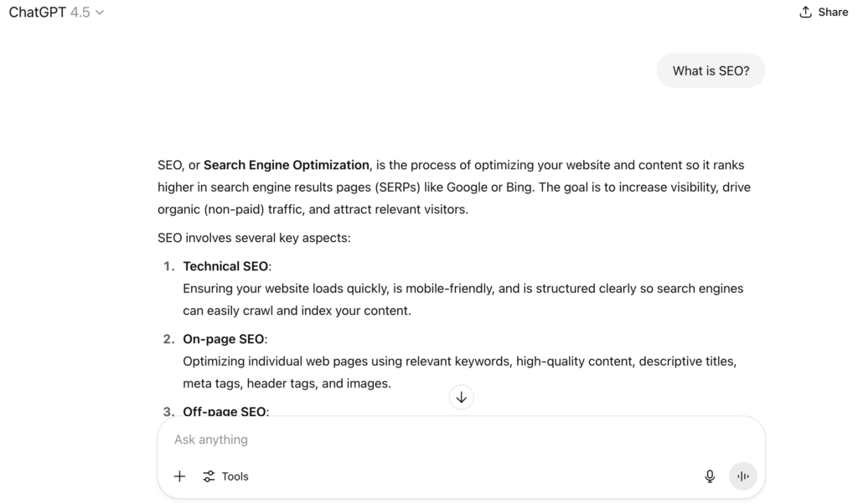Click the Share upload arrow icon
The image size is (858, 504).
point(806,12)
